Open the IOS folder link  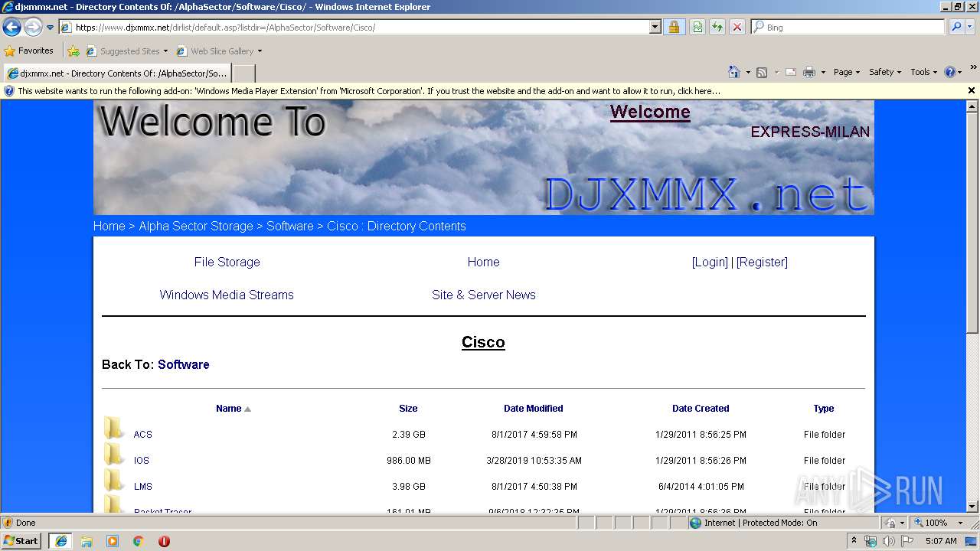point(142,461)
